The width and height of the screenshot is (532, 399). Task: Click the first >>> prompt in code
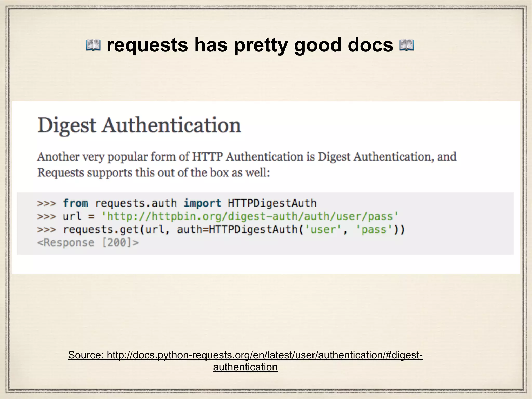tap(46, 203)
